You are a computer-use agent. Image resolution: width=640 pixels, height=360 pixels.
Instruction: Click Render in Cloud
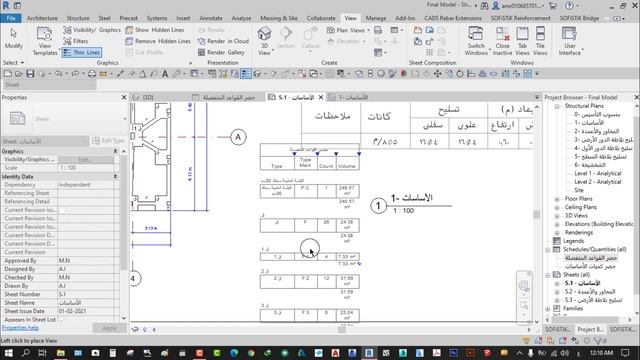coord(223,41)
